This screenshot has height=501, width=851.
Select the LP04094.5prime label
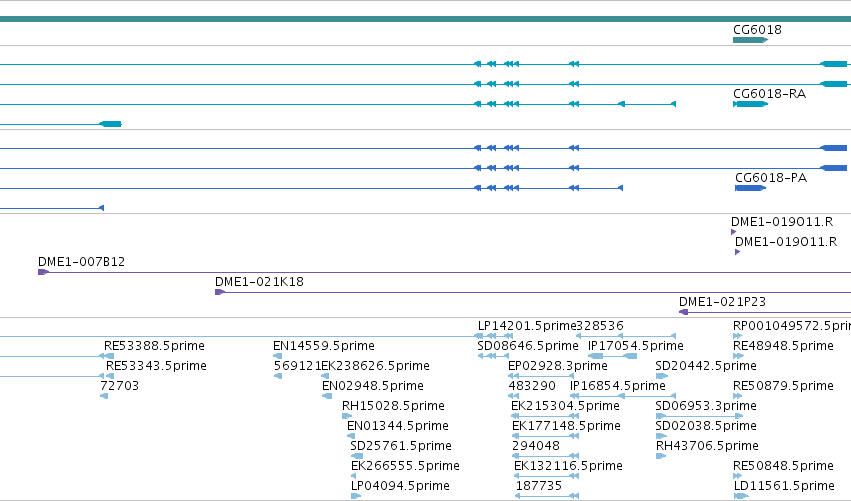[x=400, y=486]
